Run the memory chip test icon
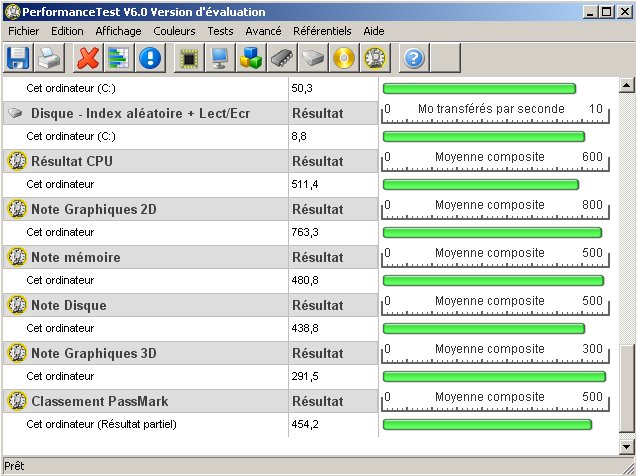Screen dimensions: 636x476 click(282, 58)
